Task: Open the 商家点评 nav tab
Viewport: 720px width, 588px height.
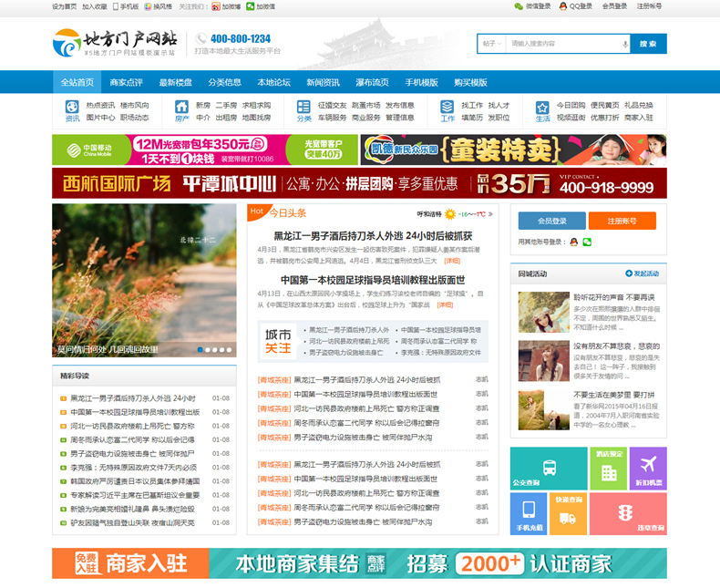Action: point(127,82)
